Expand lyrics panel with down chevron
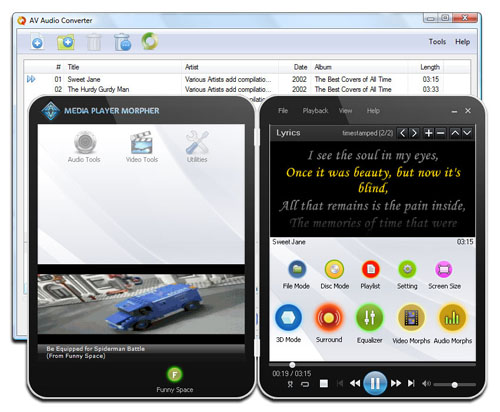This screenshot has height=412, width=500. [x=467, y=133]
